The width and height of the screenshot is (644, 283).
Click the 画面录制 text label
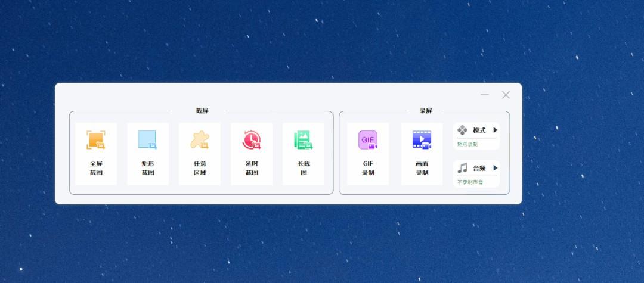point(422,168)
